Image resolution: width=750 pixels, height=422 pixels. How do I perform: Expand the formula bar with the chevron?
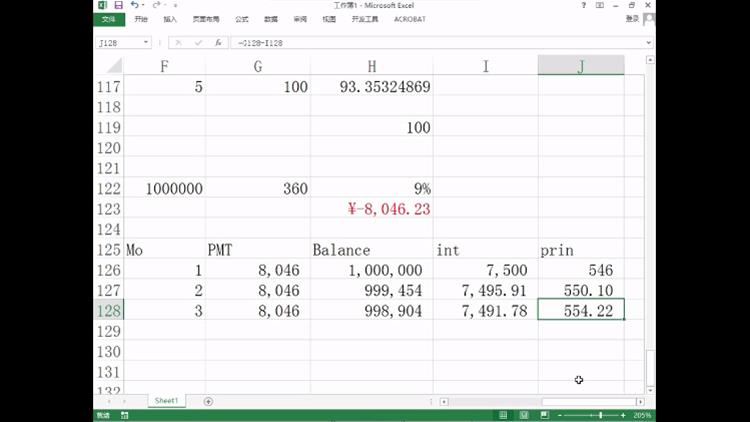pos(649,43)
